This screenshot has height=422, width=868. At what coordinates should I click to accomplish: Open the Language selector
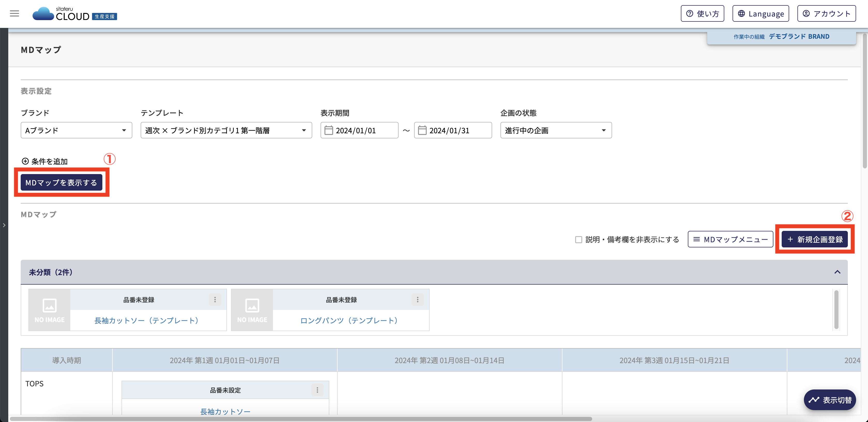tap(760, 13)
